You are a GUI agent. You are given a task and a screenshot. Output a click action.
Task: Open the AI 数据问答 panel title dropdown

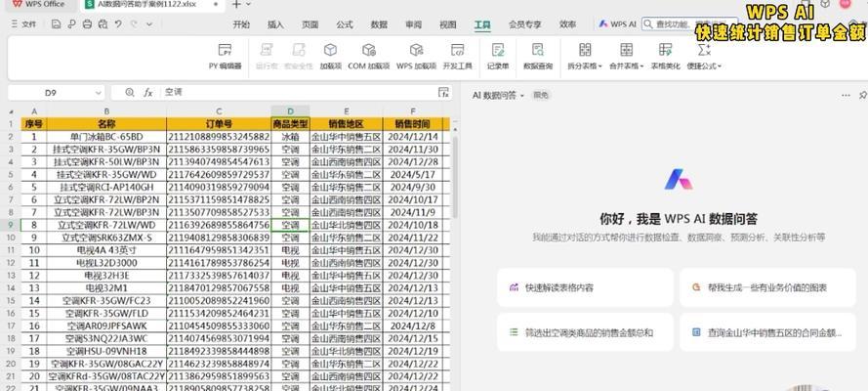(522, 96)
